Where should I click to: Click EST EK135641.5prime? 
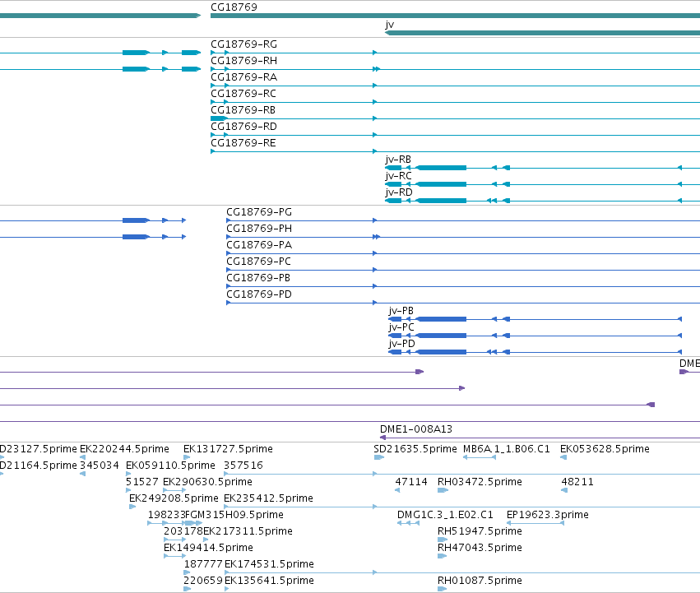[269, 581]
